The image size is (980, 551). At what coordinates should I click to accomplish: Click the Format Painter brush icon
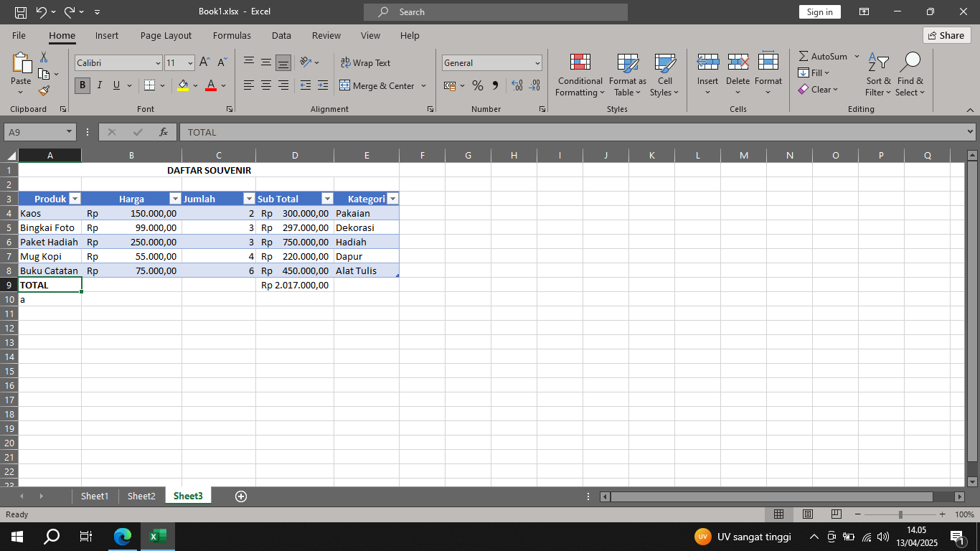coord(44,90)
